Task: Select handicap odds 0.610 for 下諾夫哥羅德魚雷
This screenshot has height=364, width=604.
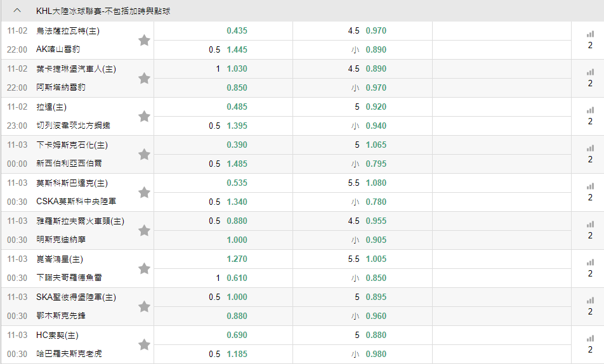Action: (x=237, y=278)
